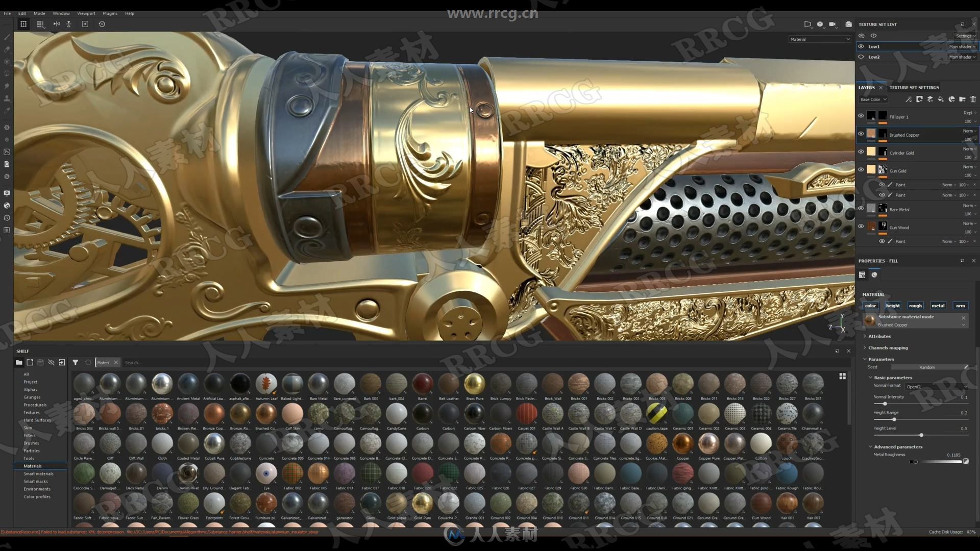Toggle visibility of Low2 texture set
Image resolution: width=980 pixels, height=551 pixels.
pos(861,57)
